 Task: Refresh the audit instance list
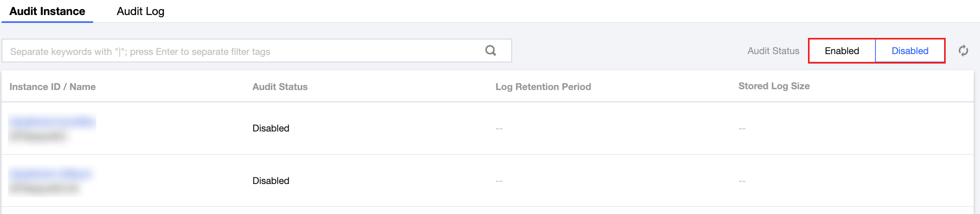[x=963, y=51]
